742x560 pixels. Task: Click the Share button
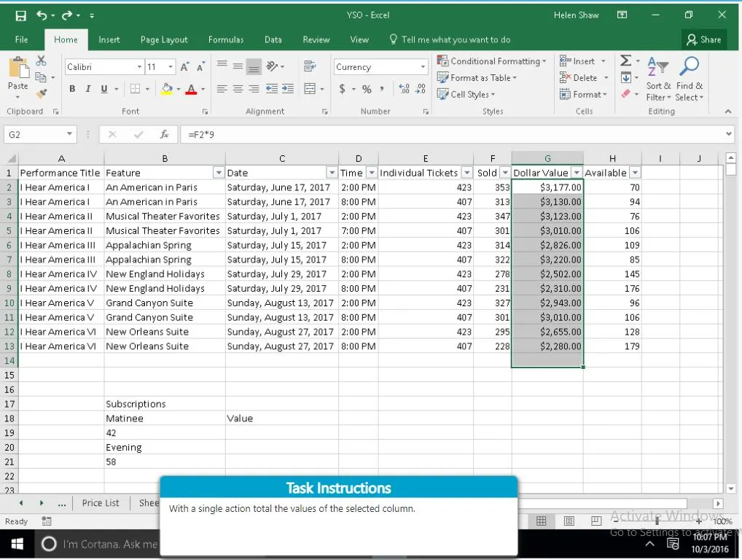pos(703,39)
